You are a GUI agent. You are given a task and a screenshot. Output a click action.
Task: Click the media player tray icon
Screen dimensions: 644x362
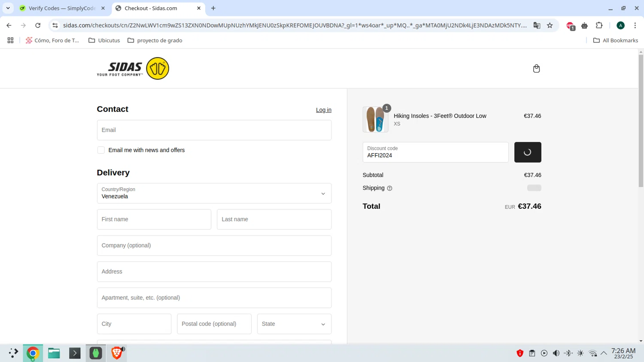tap(544, 353)
